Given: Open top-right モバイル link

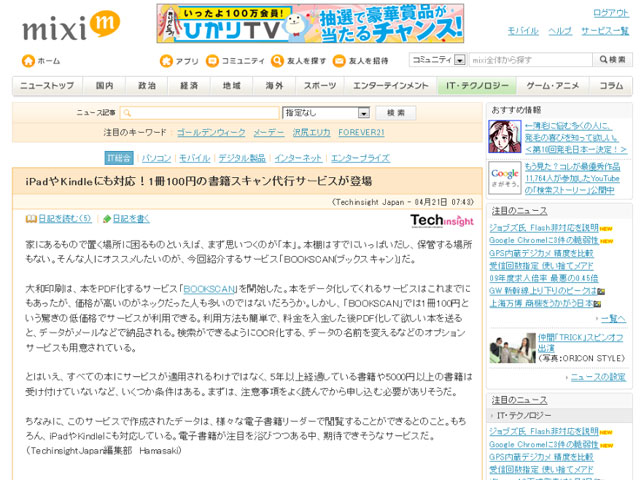Looking at the screenshot, I should click(523, 31).
